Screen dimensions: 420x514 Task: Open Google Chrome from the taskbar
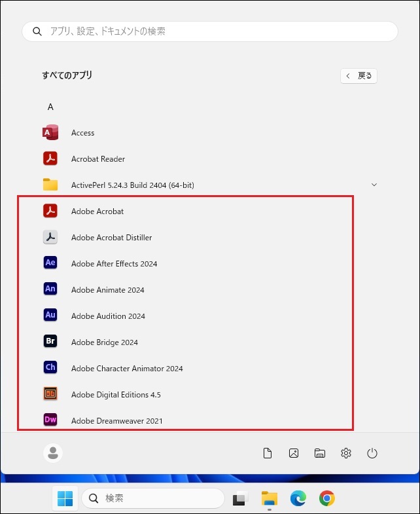327,499
